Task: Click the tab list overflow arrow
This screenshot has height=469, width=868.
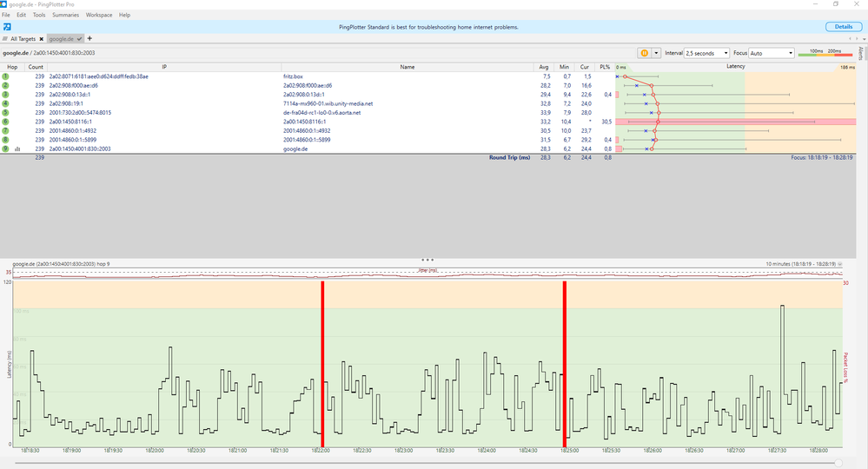Action: pos(865,39)
